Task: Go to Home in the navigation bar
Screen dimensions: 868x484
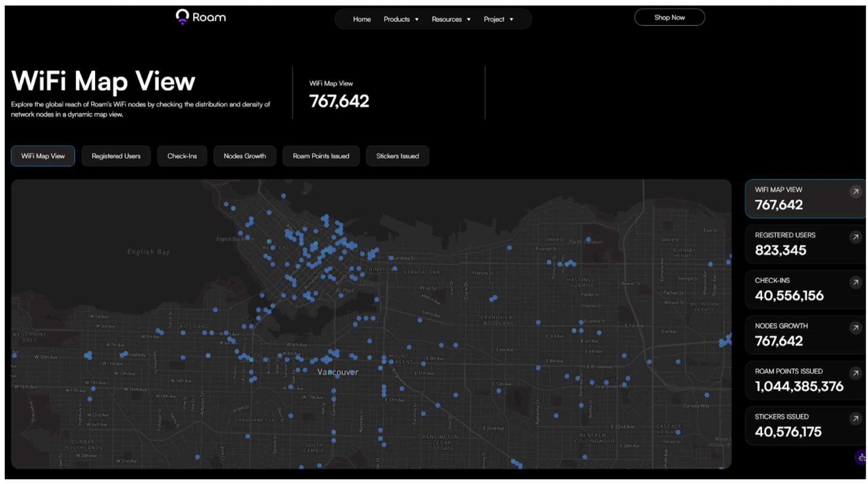Action: click(362, 19)
